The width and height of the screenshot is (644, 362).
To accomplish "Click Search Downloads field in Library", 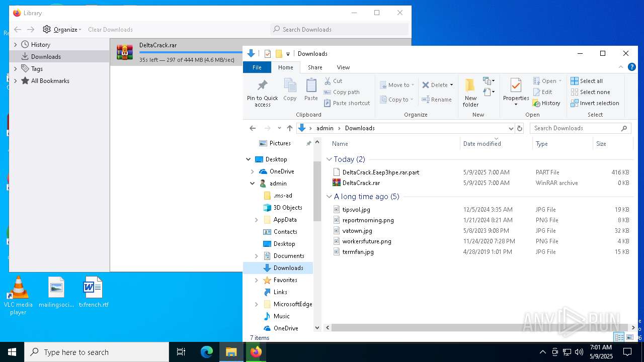I will (x=340, y=30).
